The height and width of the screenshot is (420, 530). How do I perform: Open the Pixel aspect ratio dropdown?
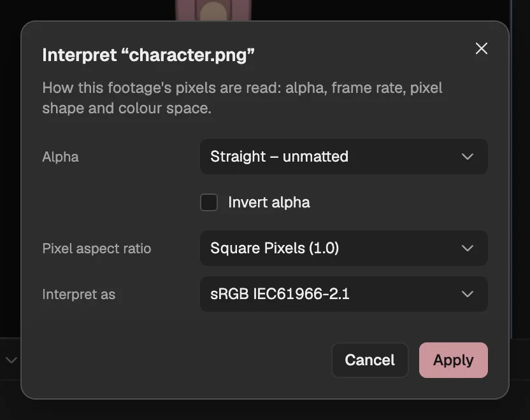pyautogui.click(x=343, y=248)
